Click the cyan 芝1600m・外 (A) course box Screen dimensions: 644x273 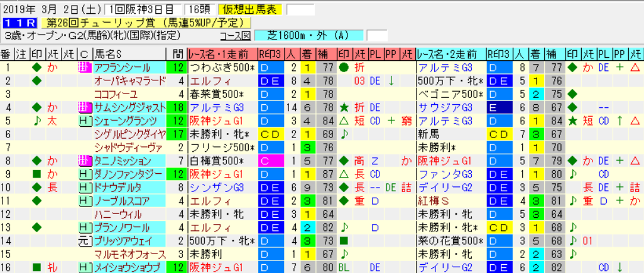pos(309,36)
